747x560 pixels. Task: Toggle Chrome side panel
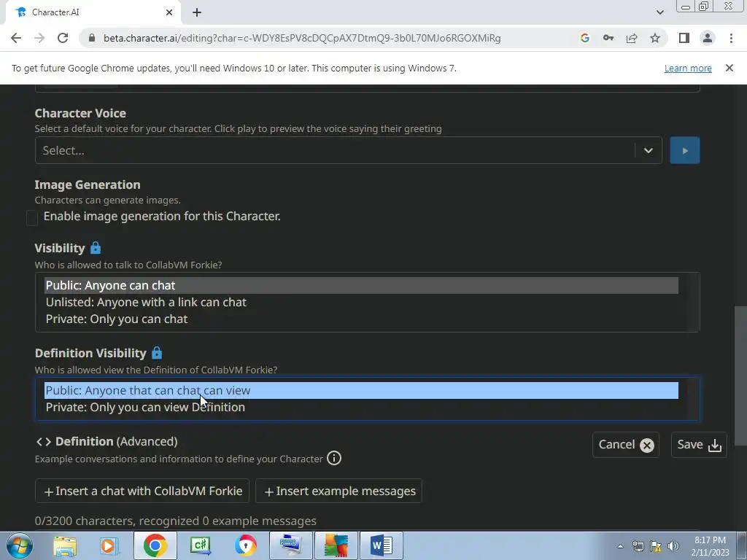click(684, 38)
